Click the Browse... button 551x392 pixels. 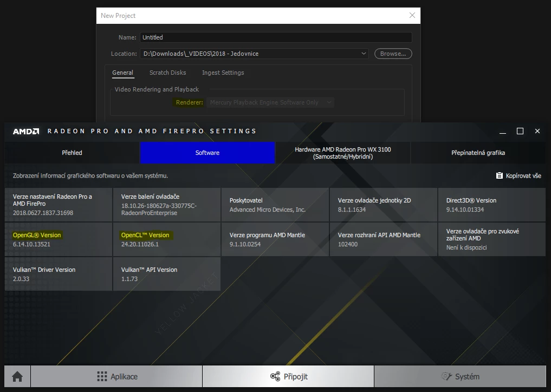(393, 54)
